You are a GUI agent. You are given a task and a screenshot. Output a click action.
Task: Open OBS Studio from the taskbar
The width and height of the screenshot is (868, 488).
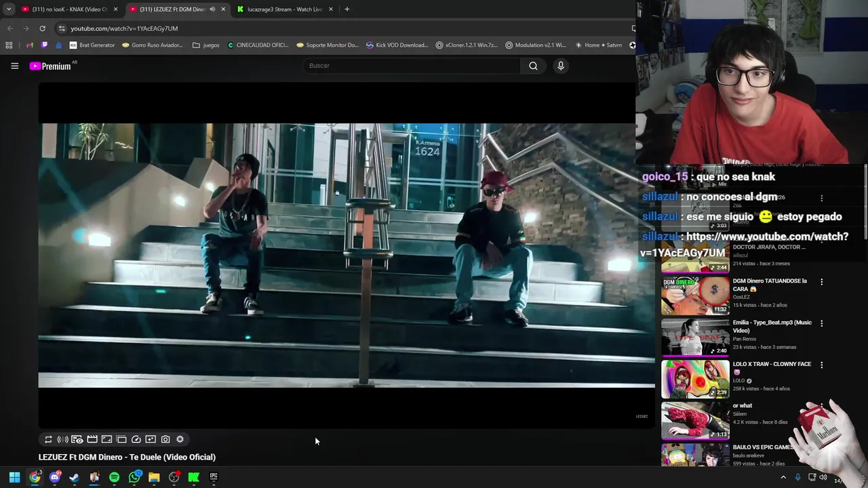(174, 477)
